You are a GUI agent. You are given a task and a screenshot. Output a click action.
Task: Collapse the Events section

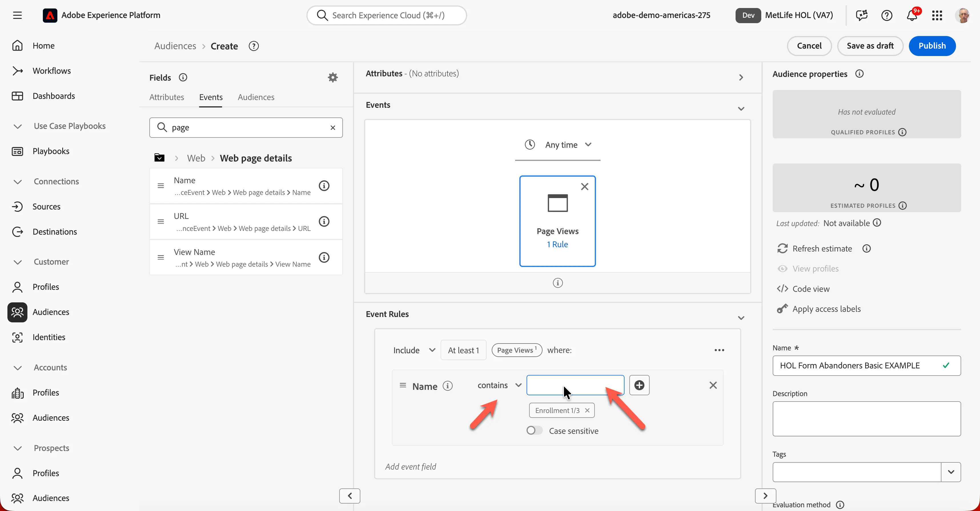tap(741, 109)
